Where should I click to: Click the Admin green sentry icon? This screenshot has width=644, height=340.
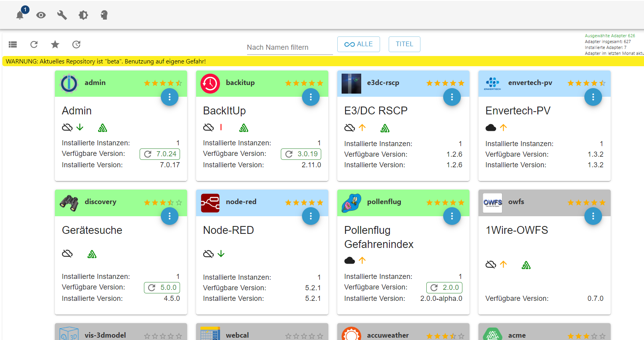[102, 128]
